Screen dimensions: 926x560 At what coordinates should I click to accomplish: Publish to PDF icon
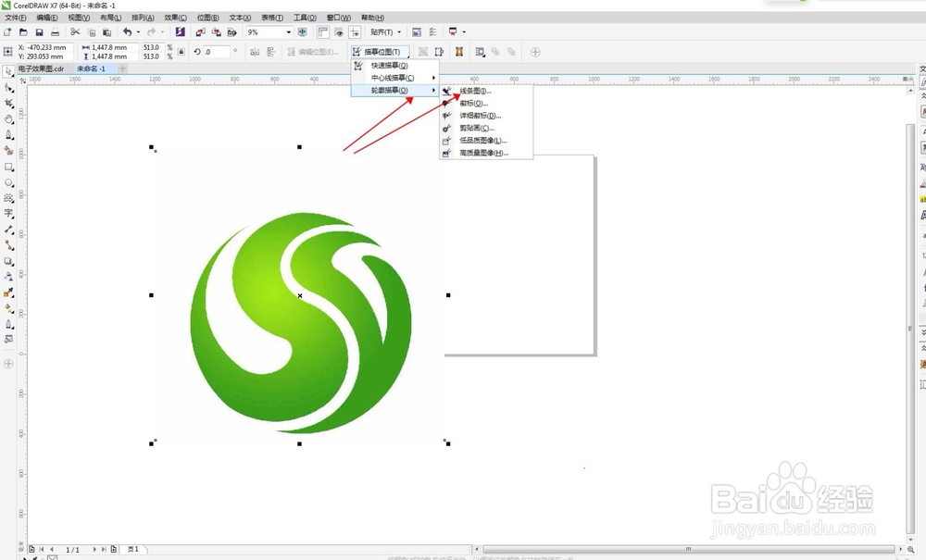[232, 31]
